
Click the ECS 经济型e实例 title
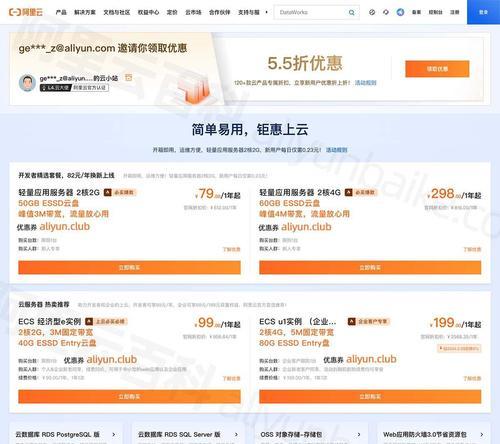coord(50,321)
